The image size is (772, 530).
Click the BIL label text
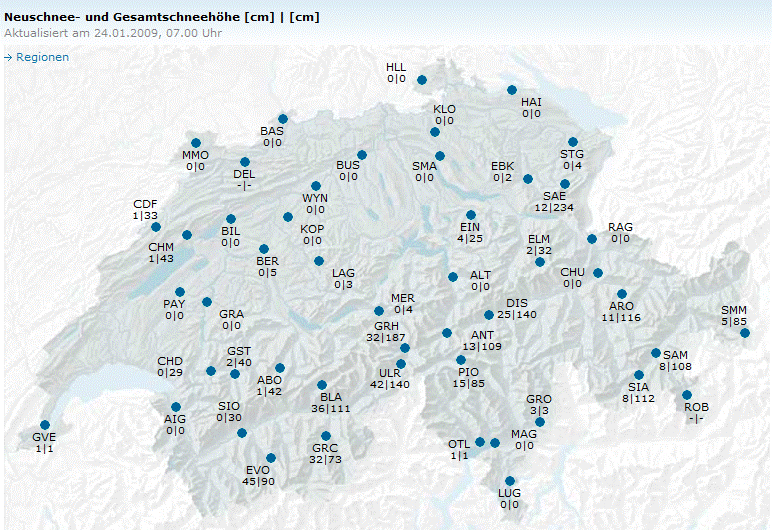click(230, 231)
